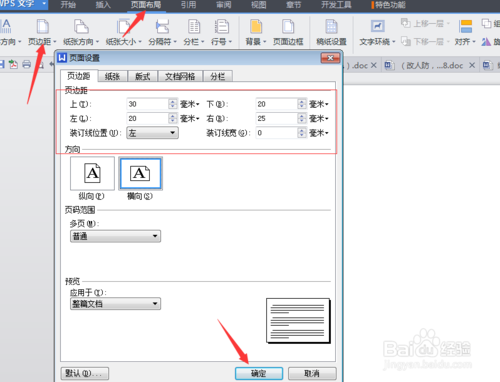Open 引用 ribbon tab

point(188,5)
